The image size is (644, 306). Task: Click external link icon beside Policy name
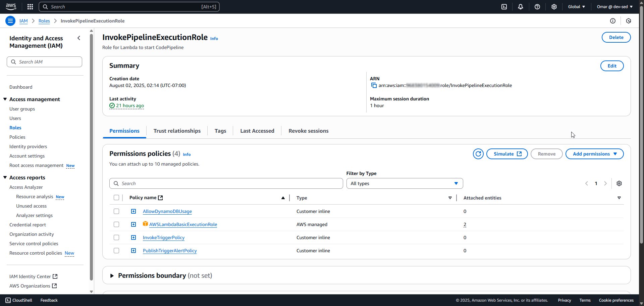point(160,198)
